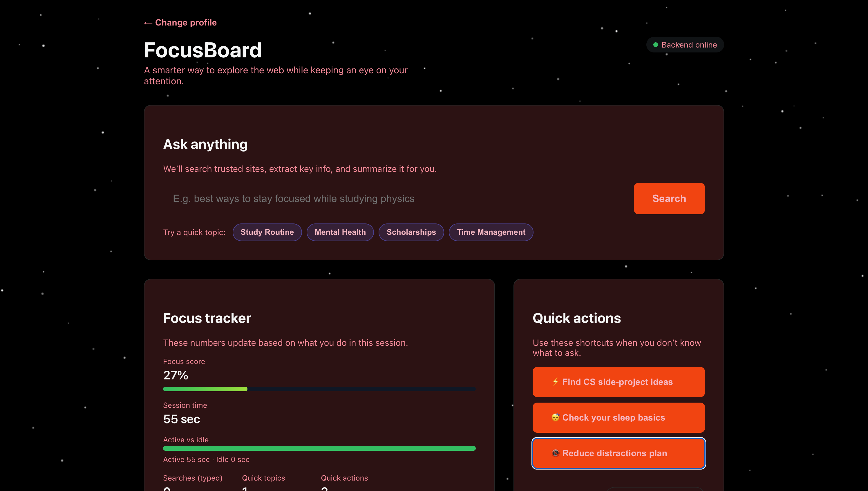Click the FocusBoard title heading
The height and width of the screenshot is (491, 868).
coord(203,50)
